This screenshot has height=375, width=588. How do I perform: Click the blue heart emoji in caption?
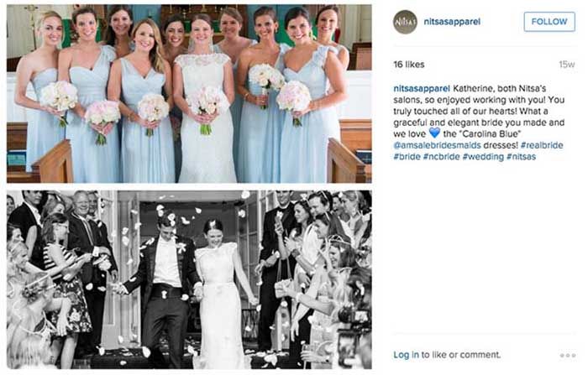coord(434,133)
